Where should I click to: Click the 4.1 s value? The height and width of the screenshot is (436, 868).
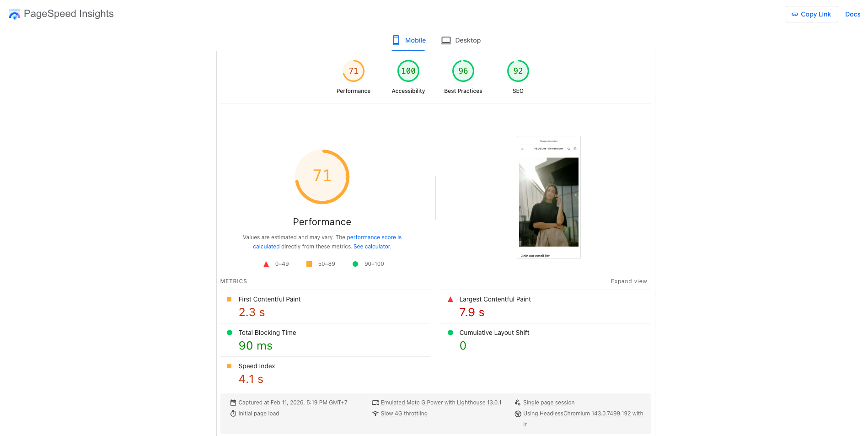251,379
